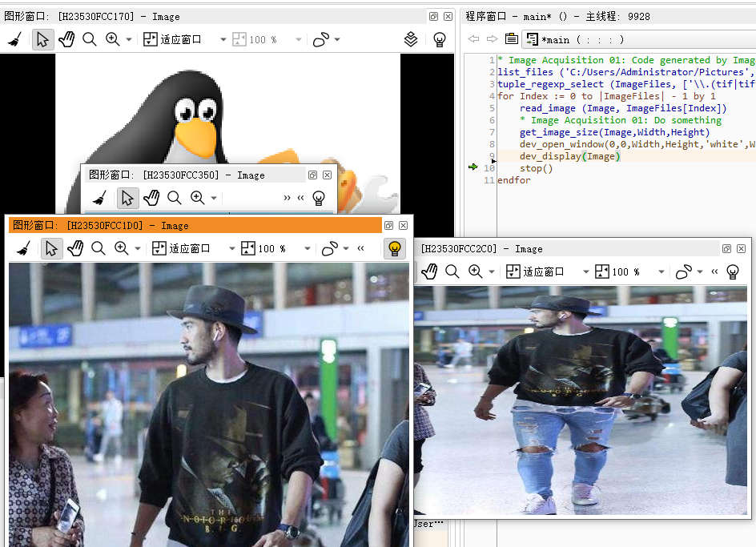This screenshot has height=547, width=756.
Task: Toggle lightbulb in FCC2C0 window
Action: (x=732, y=271)
